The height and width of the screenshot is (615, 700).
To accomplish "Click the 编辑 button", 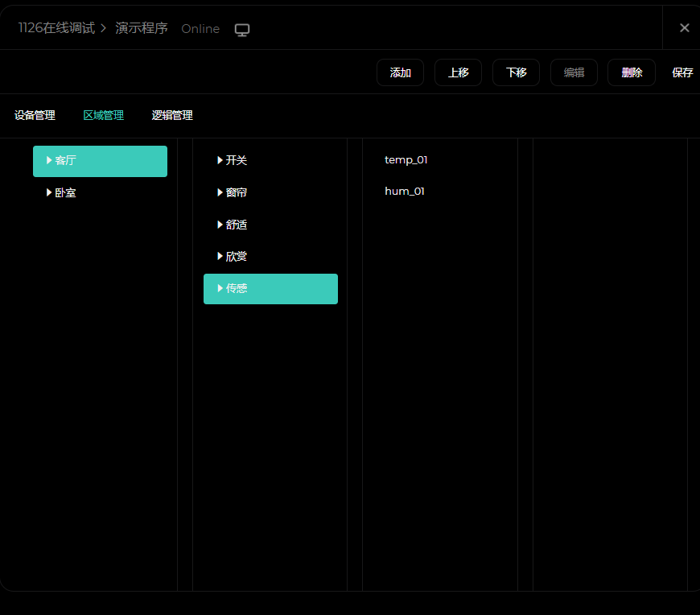I will [x=574, y=72].
